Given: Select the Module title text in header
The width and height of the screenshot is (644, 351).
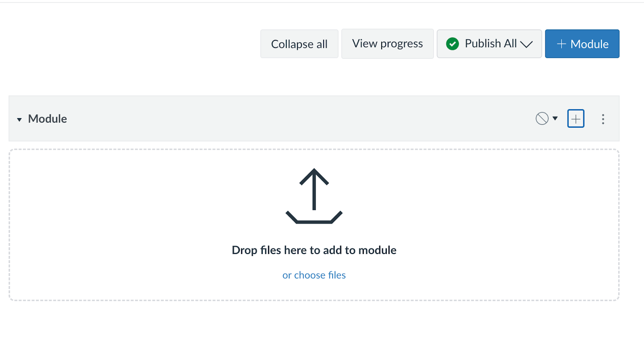Looking at the screenshot, I should [x=47, y=119].
